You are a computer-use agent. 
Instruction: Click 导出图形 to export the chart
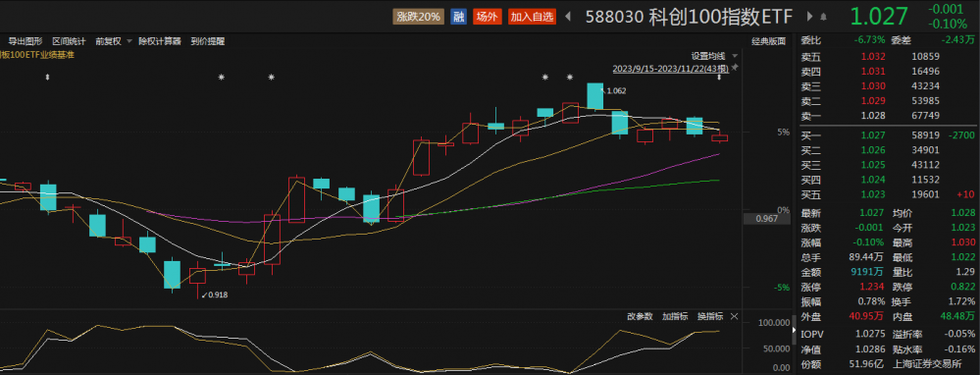25,42
